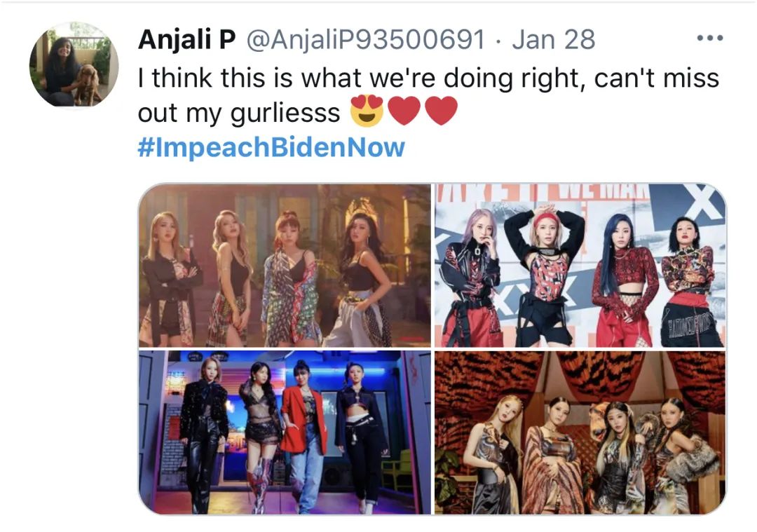Click dog in the profile avatar

pos(87,83)
